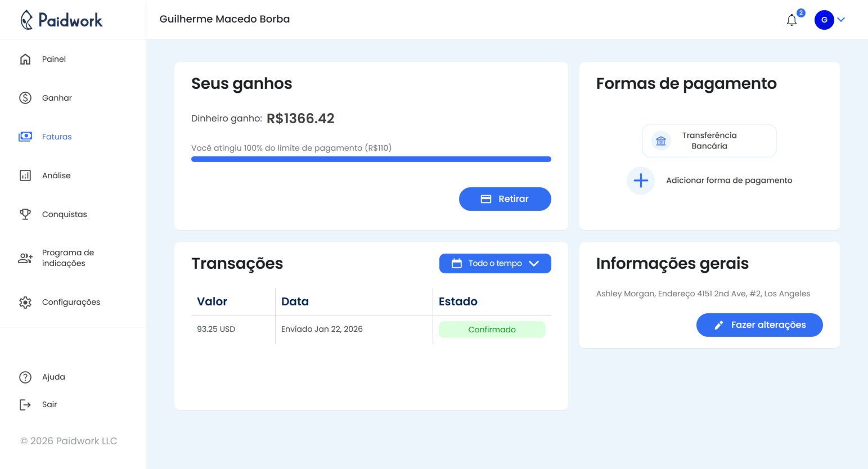The width and height of the screenshot is (868, 469).
Task: Open Programa de indicações referral icon
Action: (25, 258)
